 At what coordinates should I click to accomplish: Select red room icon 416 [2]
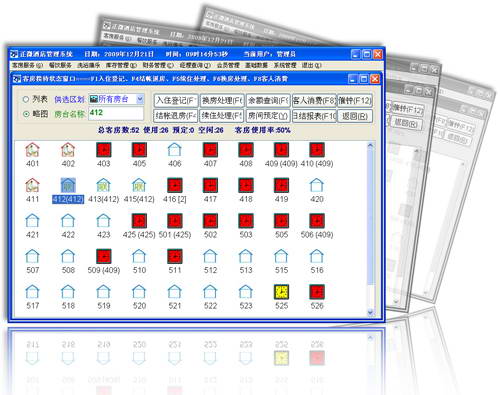tap(175, 185)
